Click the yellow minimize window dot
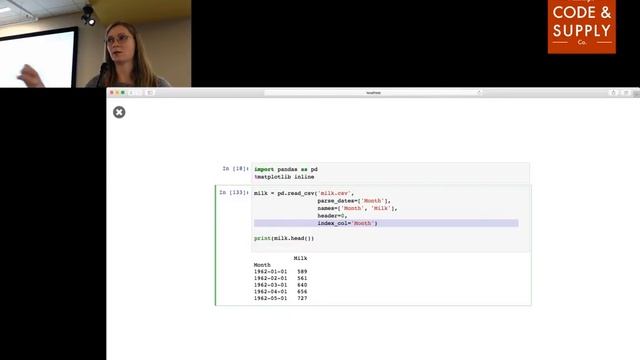 pos(117,93)
